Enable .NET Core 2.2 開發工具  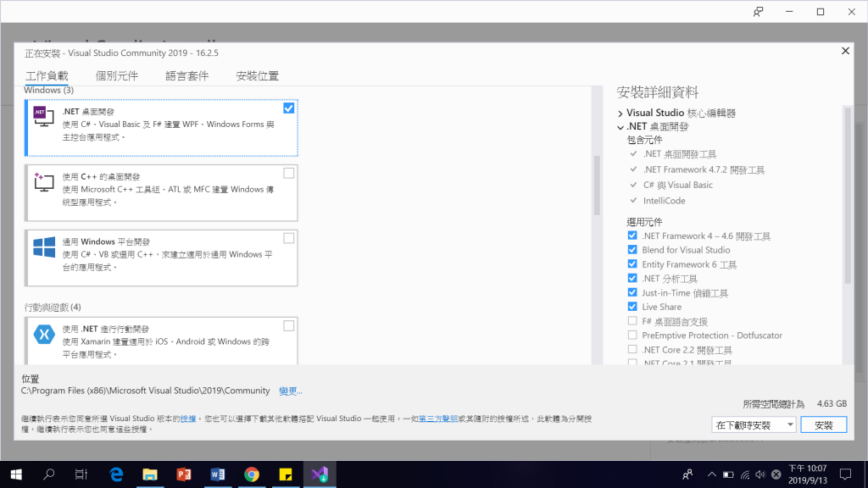632,349
